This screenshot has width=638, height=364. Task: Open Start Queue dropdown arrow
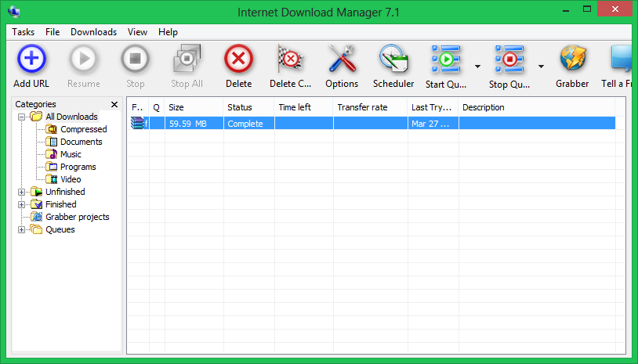click(477, 67)
